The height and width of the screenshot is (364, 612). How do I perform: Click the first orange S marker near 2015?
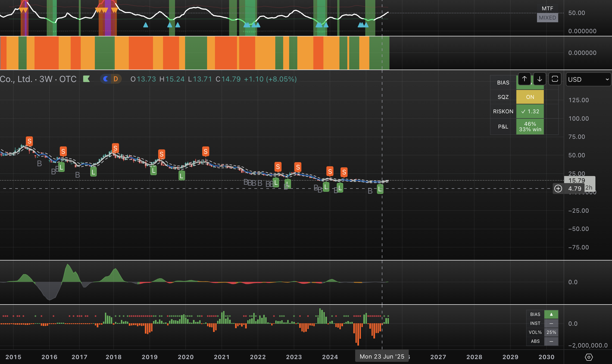click(x=29, y=141)
